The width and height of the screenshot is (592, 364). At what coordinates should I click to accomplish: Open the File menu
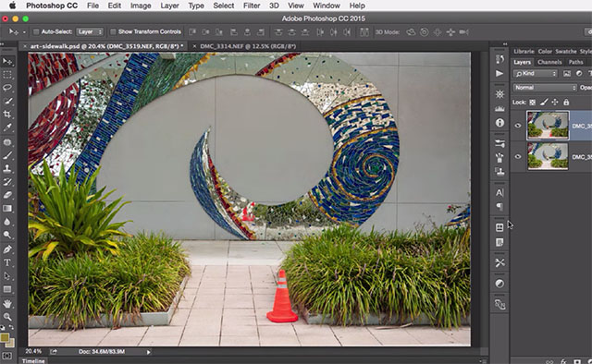[x=92, y=6]
